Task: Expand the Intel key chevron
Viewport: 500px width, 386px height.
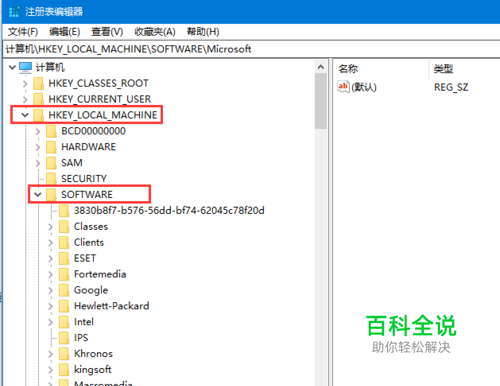Action: pos(50,322)
